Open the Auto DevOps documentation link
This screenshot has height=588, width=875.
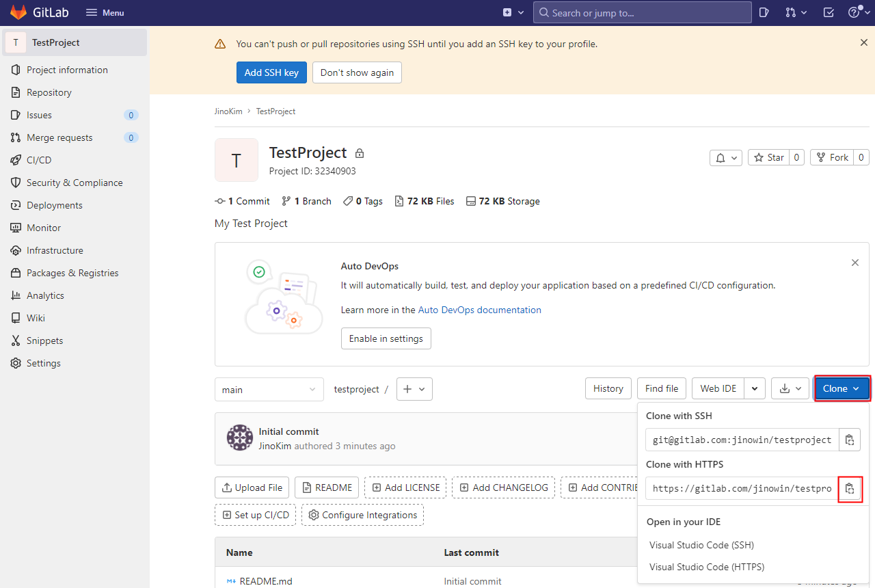[x=479, y=310]
